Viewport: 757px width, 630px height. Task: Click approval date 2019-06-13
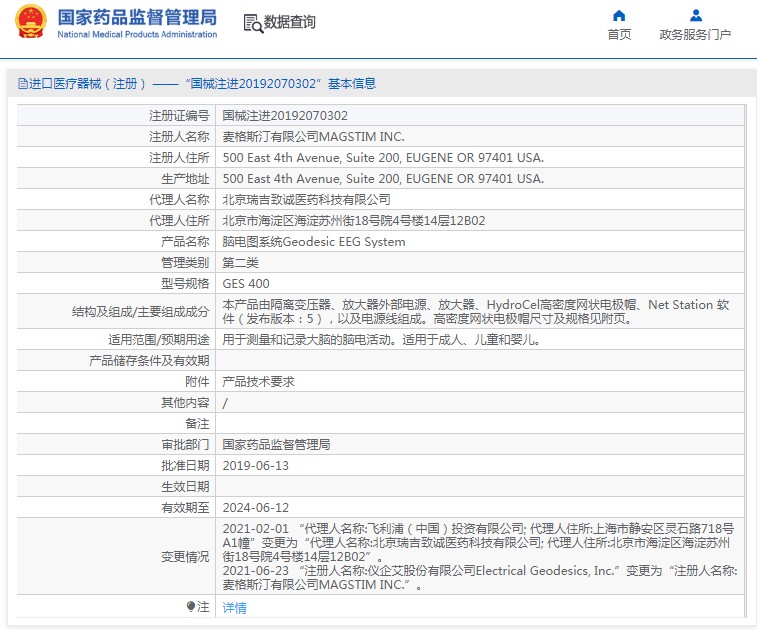click(255, 466)
